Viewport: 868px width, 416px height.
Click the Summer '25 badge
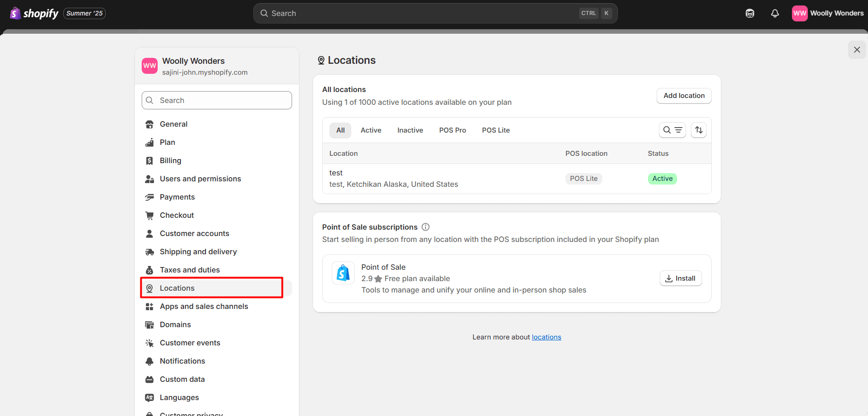[84, 14]
